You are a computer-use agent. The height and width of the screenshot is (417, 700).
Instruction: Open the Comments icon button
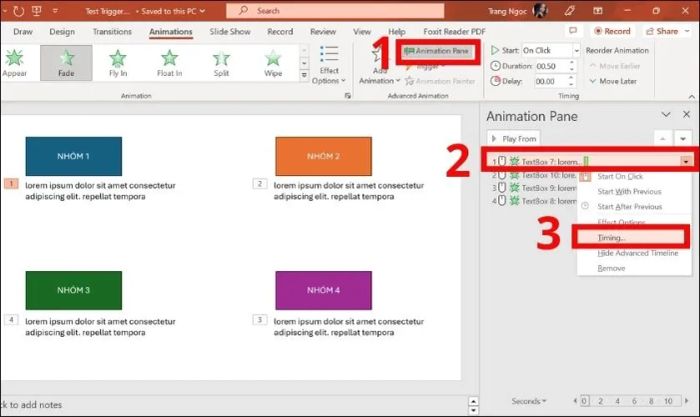[x=573, y=31]
